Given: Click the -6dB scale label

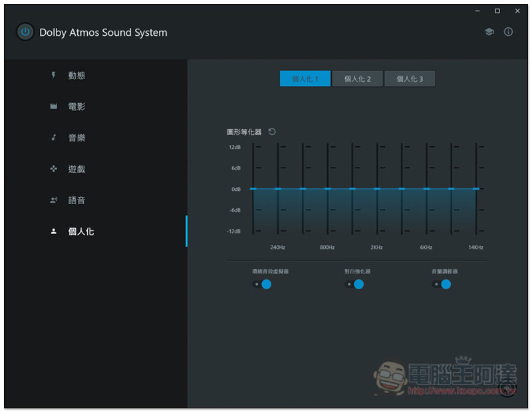Looking at the screenshot, I should 235,210.
